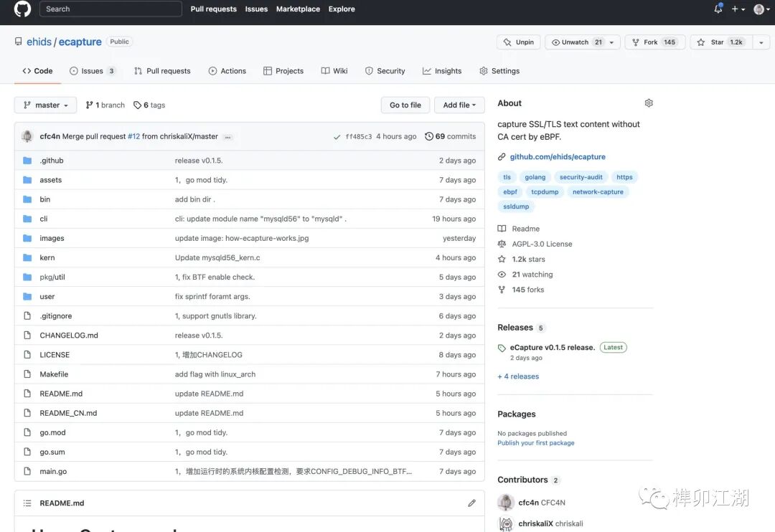The width and height of the screenshot is (775, 532).
Task: Open the Add file dropdown
Action: [x=459, y=105]
